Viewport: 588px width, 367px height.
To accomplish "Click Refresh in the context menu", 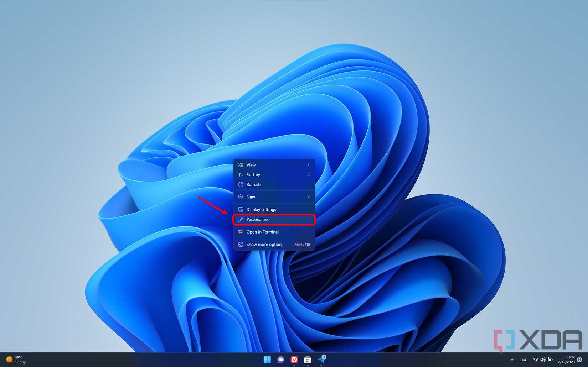I will coord(253,184).
